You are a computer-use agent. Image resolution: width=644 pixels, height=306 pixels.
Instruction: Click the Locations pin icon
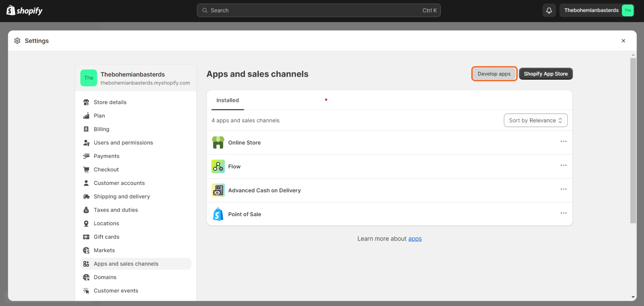[x=86, y=223]
